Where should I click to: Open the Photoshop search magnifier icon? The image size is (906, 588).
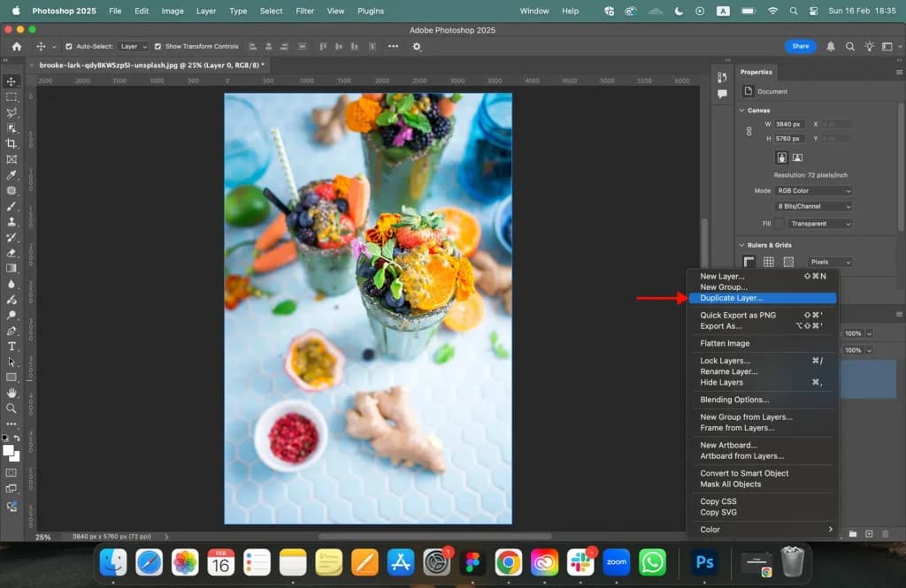850,47
